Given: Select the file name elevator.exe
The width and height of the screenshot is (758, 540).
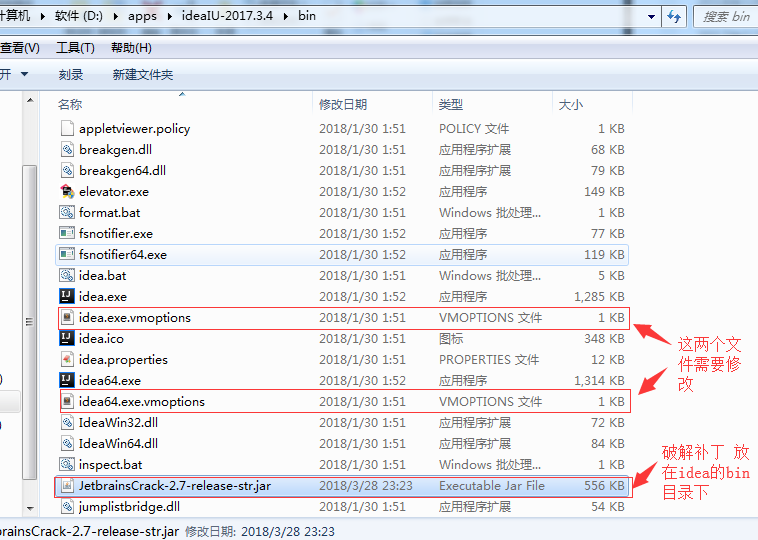Looking at the screenshot, I should click(114, 192).
